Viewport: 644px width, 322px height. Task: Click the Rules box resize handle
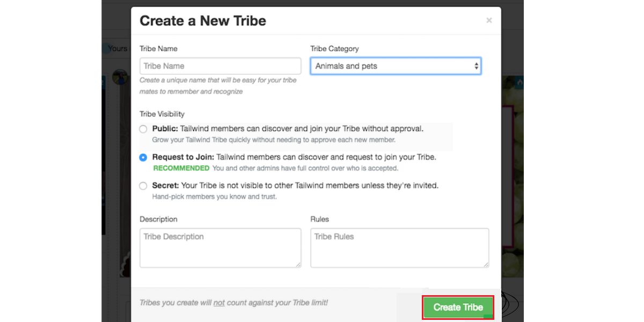486,264
